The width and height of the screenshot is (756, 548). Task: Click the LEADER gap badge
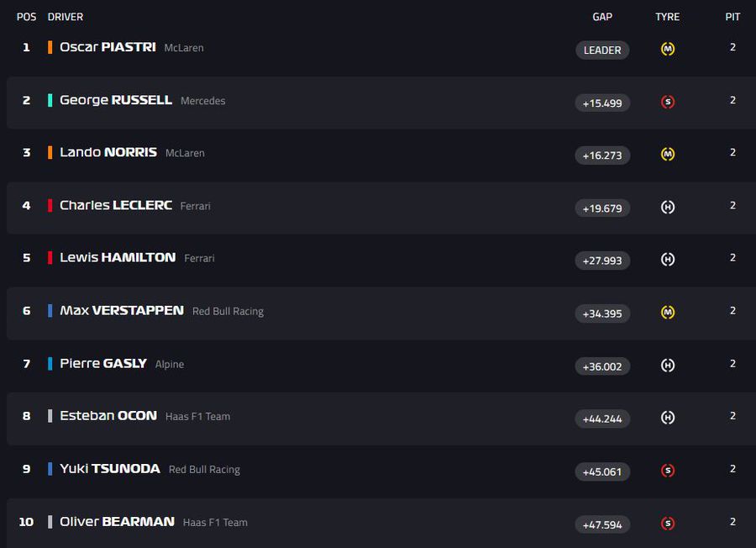coord(602,50)
